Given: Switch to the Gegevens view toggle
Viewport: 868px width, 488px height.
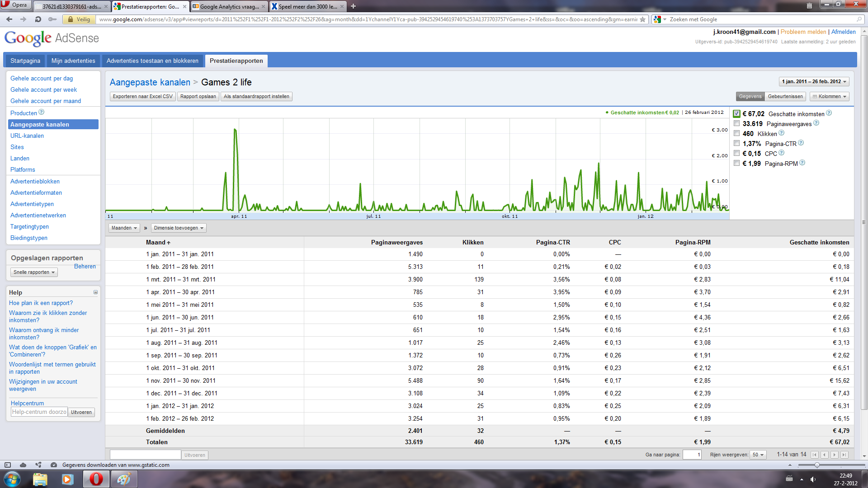Looking at the screenshot, I should (750, 96).
